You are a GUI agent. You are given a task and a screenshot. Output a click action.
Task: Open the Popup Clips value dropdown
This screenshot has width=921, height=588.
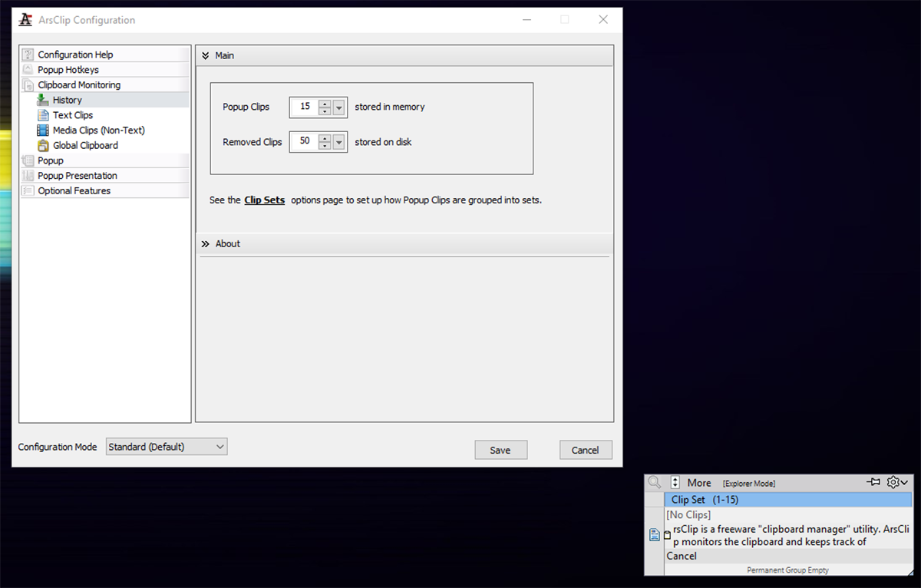tap(339, 107)
